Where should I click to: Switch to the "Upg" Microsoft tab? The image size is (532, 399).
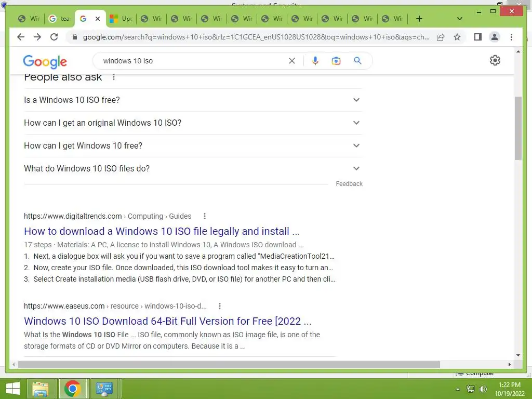click(121, 19)
